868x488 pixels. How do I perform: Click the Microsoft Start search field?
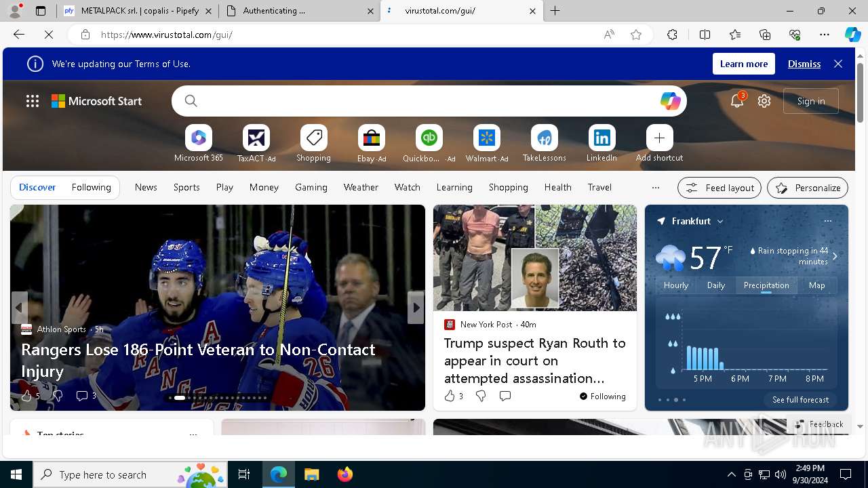pos(429,101)
